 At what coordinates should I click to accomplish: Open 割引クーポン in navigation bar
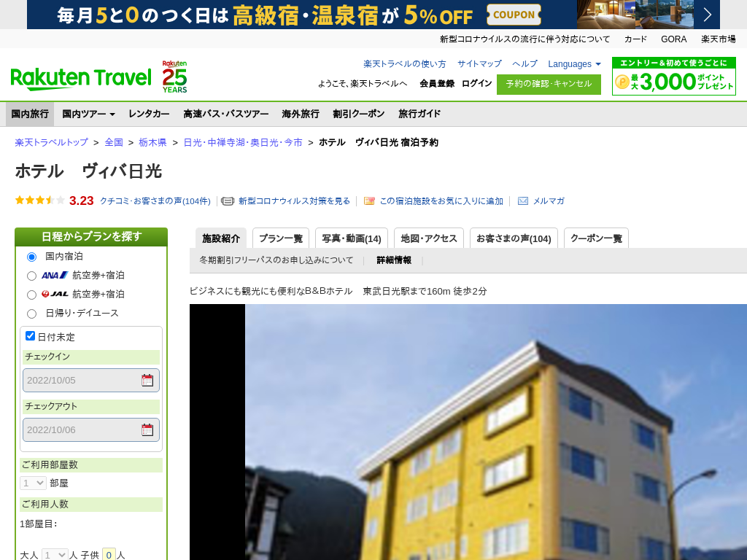click(x=359, y=114)
